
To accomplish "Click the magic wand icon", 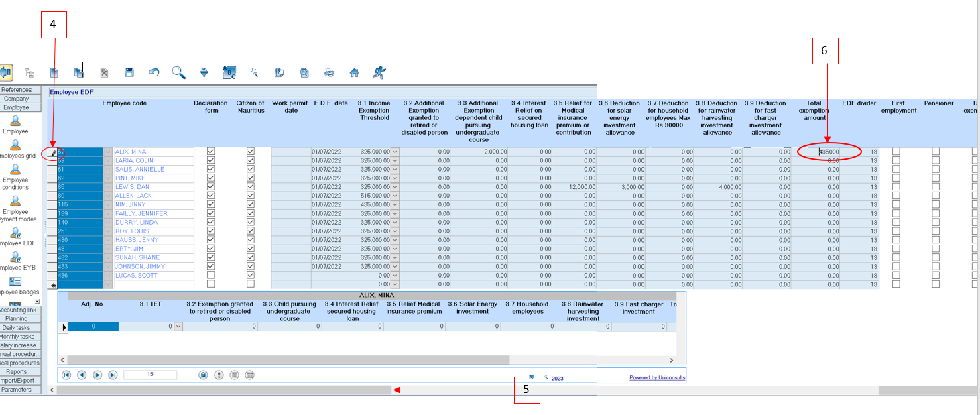I will [254, 72].
